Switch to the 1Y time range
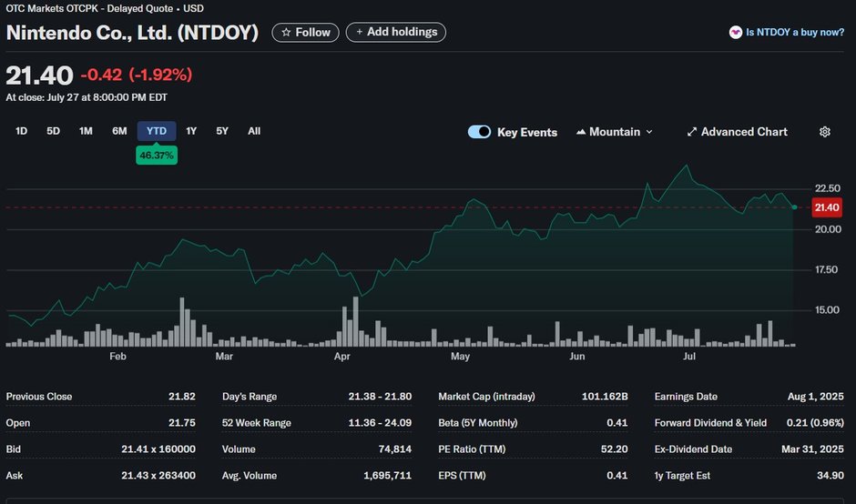Image resolution: width=856 pixels, height=504 pixels. (191, 131)
